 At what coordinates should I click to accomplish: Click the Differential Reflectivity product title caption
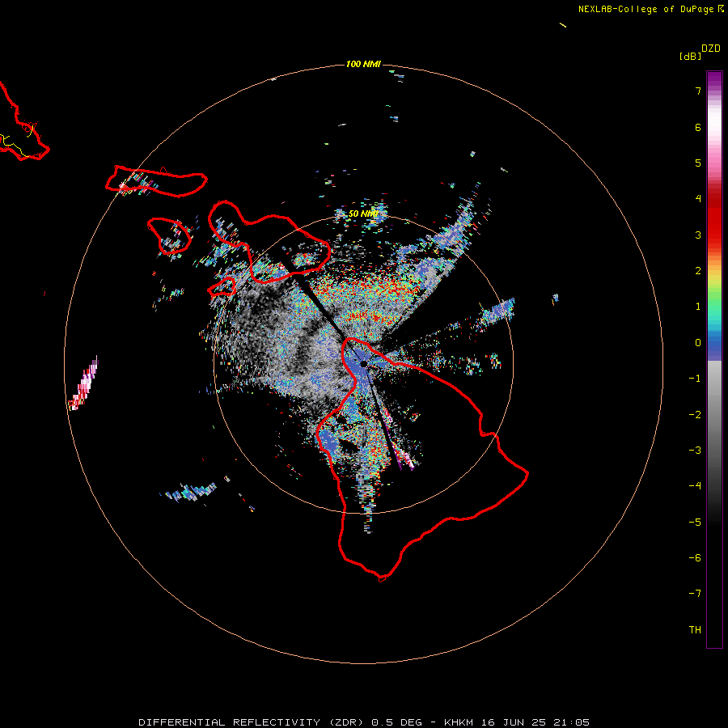tap(364, 722)
